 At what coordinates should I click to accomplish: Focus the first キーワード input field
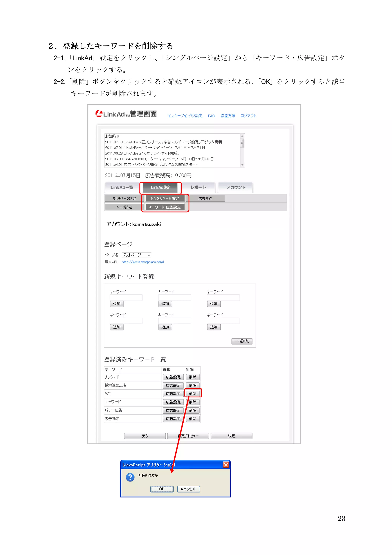tap(126, 297)
